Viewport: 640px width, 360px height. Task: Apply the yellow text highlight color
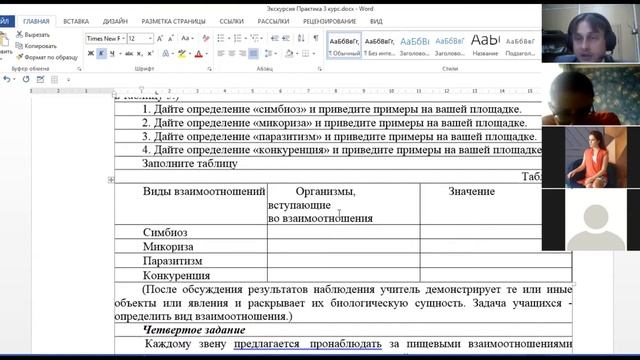(182, 53)
